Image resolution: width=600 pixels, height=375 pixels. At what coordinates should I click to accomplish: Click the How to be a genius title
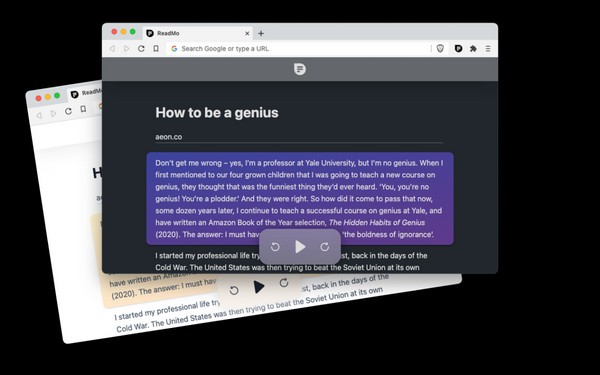click(217, 112)
